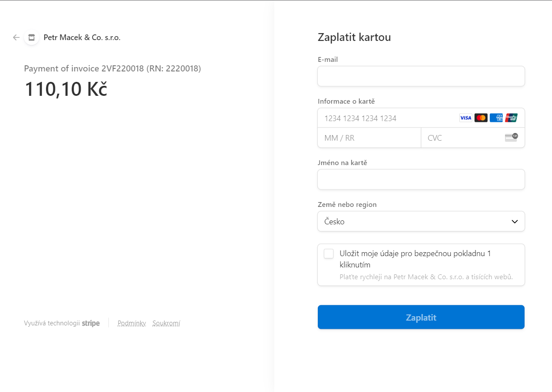Viewport: 552px width, 392px height.
Task: Focus the E-mail input field
Action: click(421, 76)
